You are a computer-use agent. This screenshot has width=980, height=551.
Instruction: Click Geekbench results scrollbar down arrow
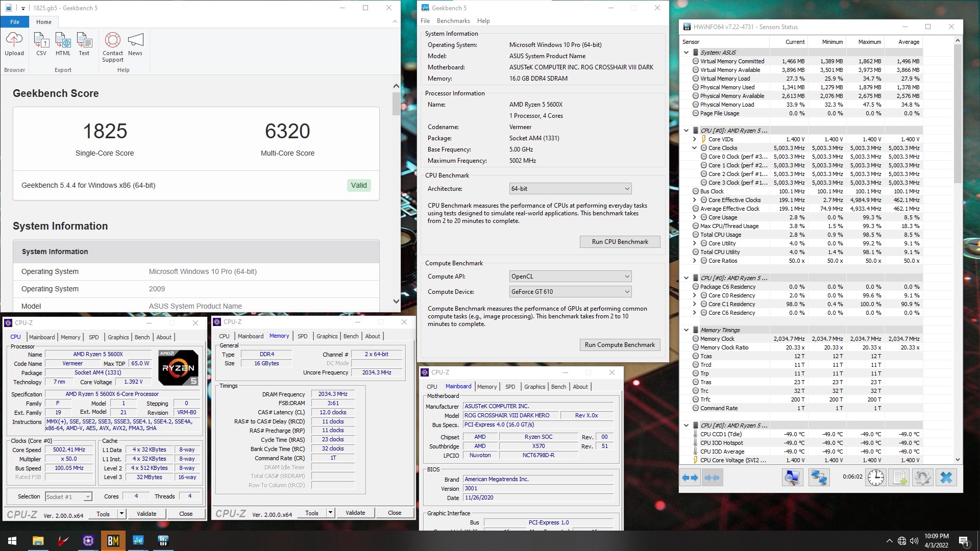coord(396,301)
